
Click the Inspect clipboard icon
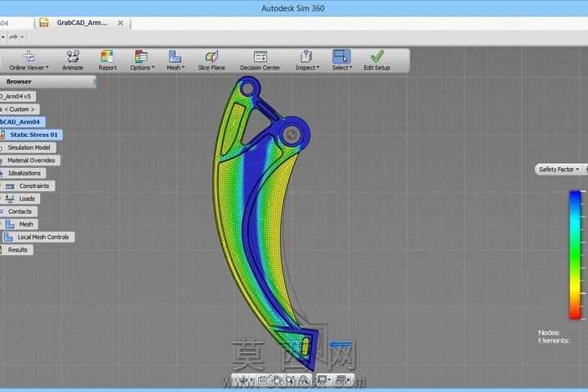[x=306, y=56]
